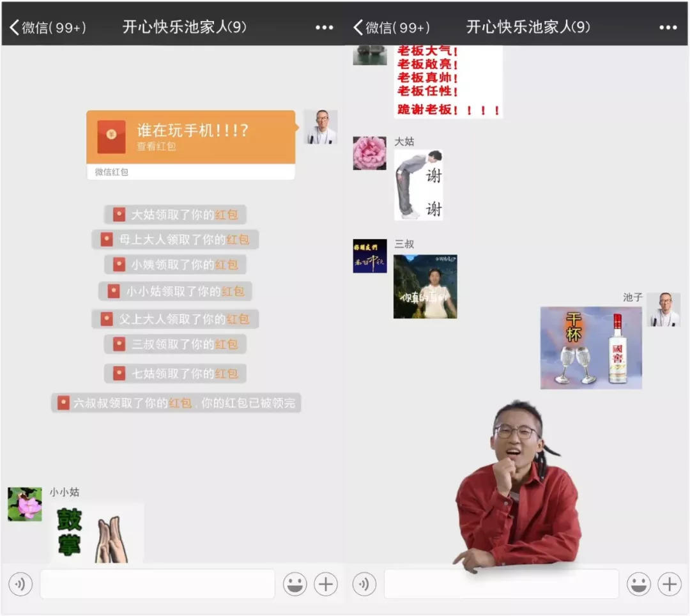This screenshot has width=690, height=616.
Task: Open the 谁在玩手机 red packet
Action: tap(190, 137)
